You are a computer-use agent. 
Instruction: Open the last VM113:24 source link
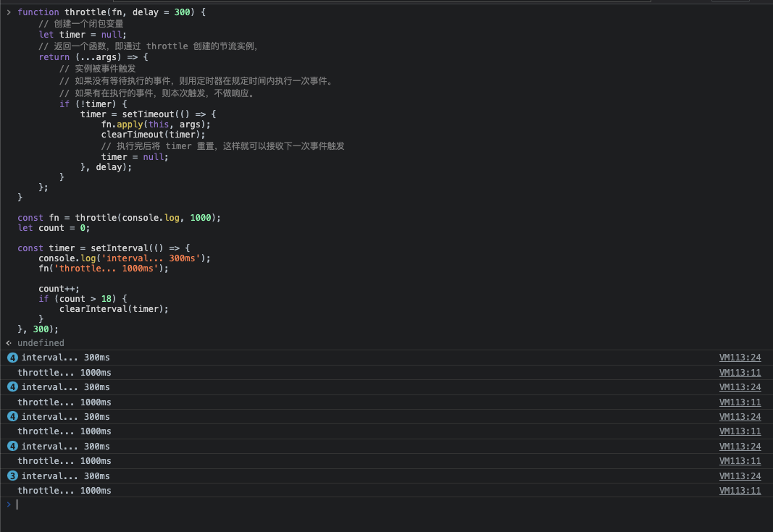click(x=740, y=476)
